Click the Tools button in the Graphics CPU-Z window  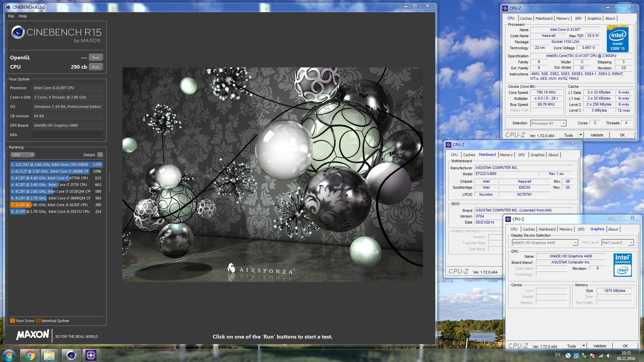coord(572,346)
